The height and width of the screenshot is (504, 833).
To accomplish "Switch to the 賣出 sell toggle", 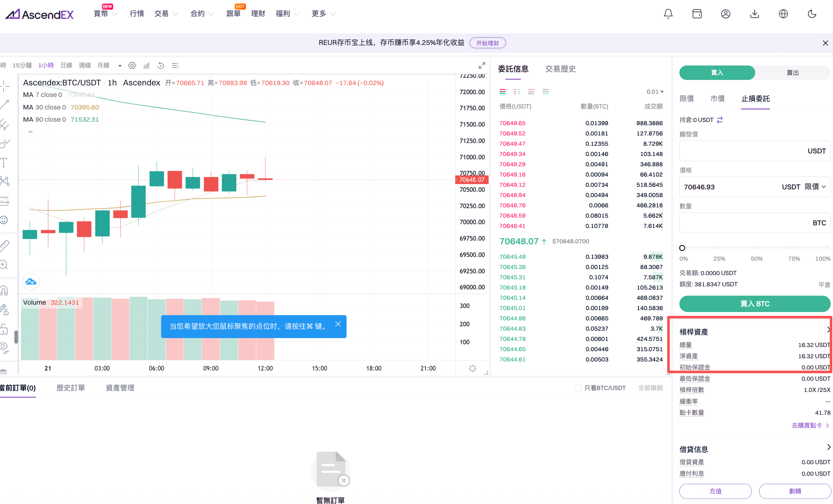I will [x=792, y=73].
